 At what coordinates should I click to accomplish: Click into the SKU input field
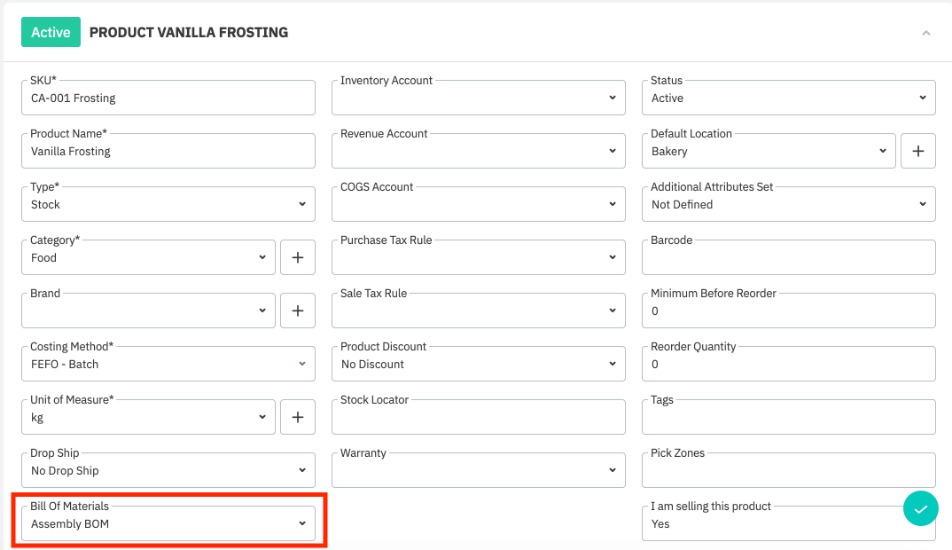[168, 98]
